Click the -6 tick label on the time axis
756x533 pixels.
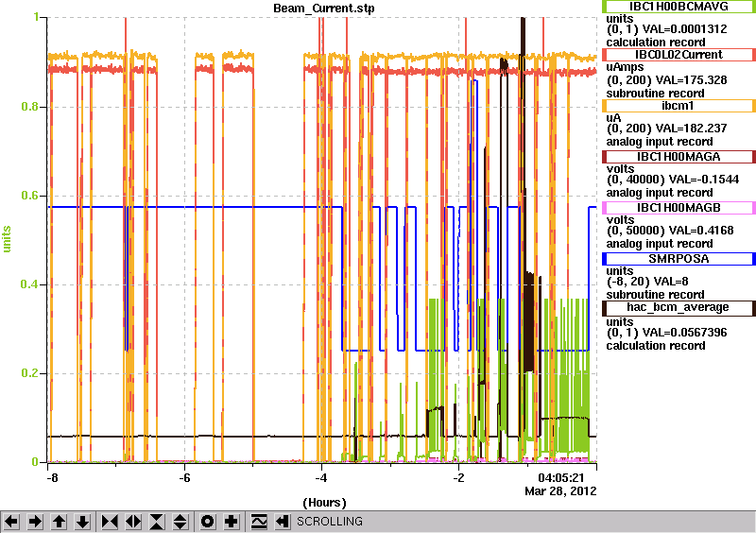184,478
